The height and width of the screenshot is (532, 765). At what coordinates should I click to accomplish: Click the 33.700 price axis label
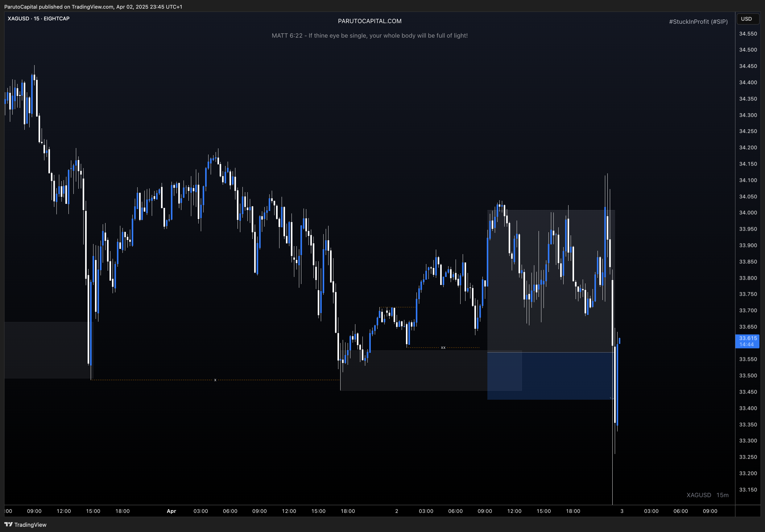point(748,311)
